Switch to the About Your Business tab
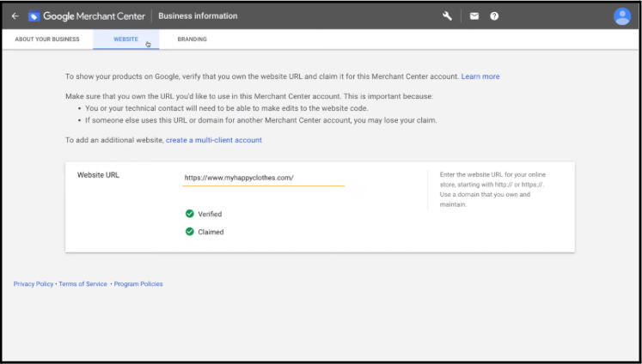The width and height of the screenshot is (642, 364). 47,39
